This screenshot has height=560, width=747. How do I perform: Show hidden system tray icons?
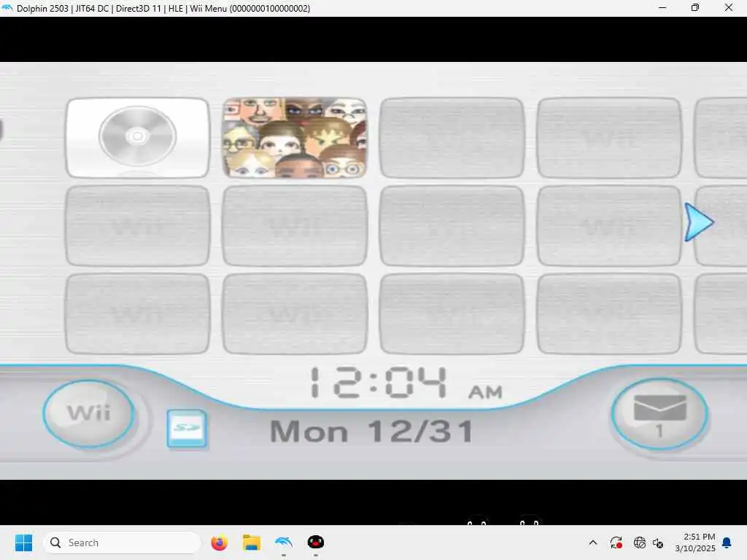(x=593, y=542)
